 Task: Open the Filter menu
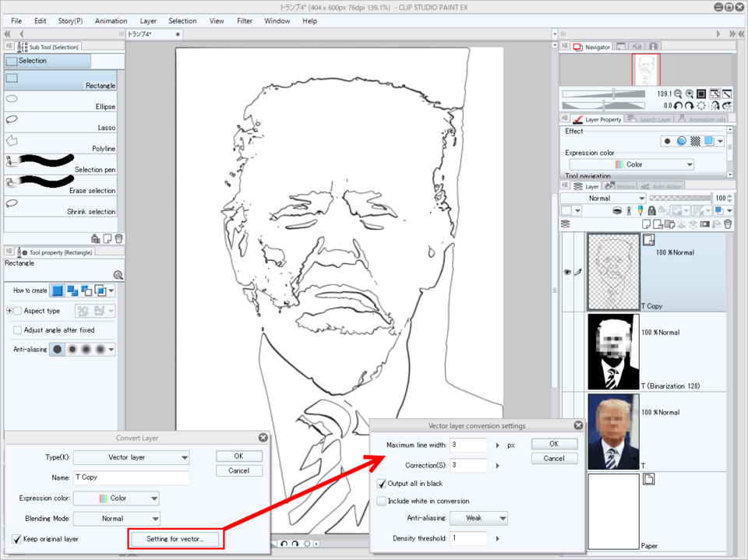point(245,21)
